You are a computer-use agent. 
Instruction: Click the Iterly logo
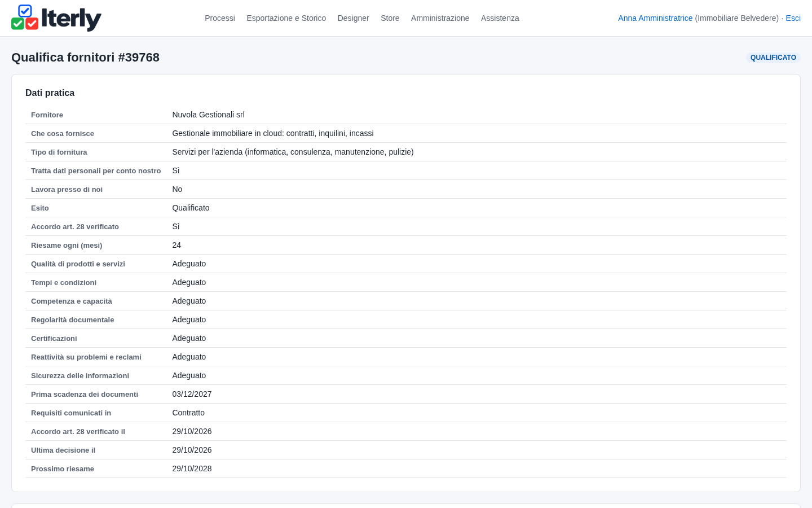56,18
